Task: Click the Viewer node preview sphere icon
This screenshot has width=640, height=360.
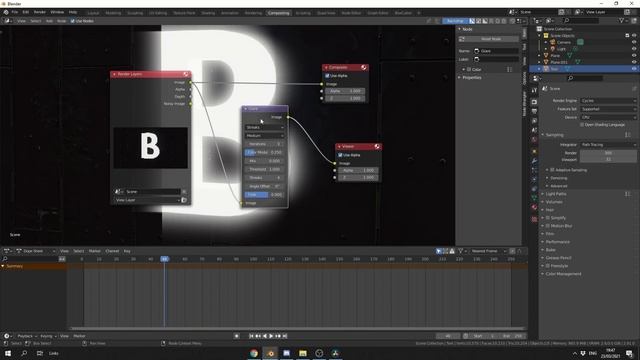Action: coord(377,146)
